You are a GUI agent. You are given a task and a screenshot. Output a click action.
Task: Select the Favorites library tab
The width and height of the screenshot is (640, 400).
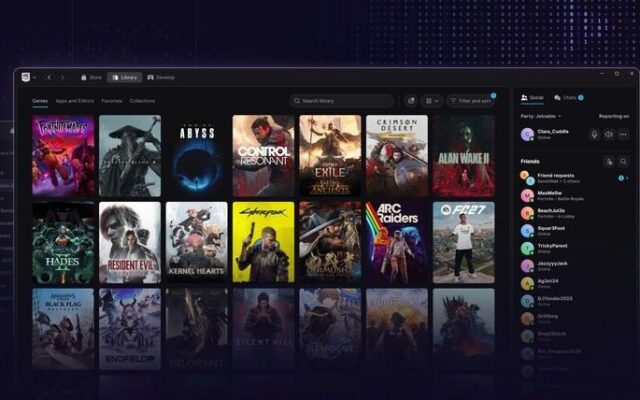[x=112, y=101]
